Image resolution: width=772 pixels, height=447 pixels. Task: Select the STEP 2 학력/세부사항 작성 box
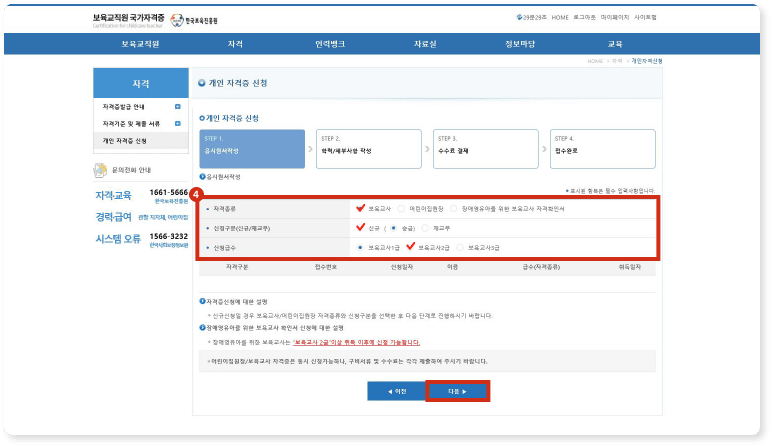point(369,149)
